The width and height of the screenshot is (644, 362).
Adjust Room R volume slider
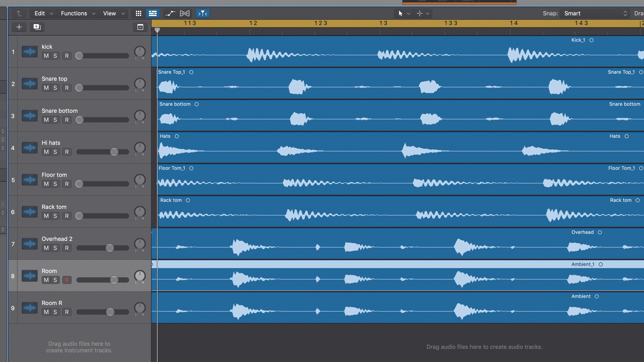click(110, 312)
